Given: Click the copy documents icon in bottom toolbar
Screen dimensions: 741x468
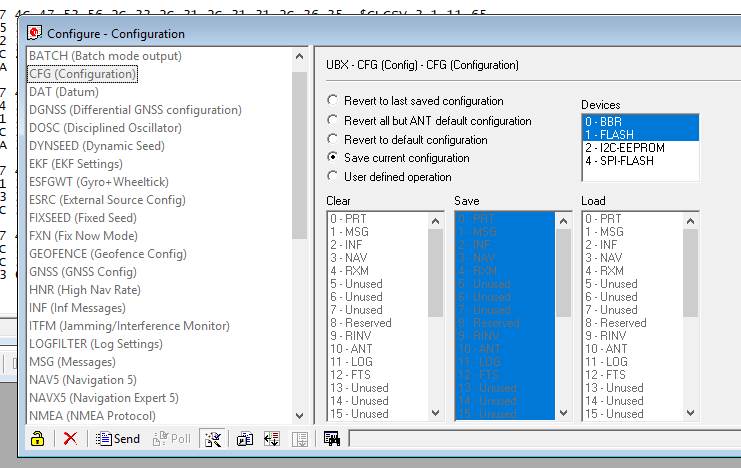Looking at the screenshot, I should point(245,438).
